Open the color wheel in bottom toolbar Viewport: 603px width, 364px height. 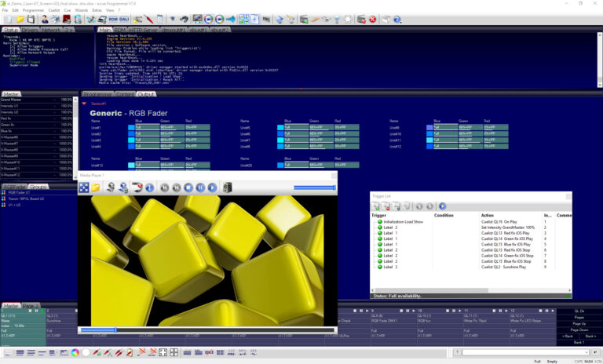[x=75, y=352]
